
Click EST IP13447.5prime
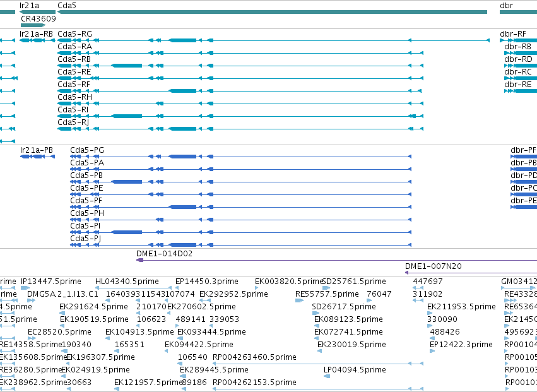(51, 282)
